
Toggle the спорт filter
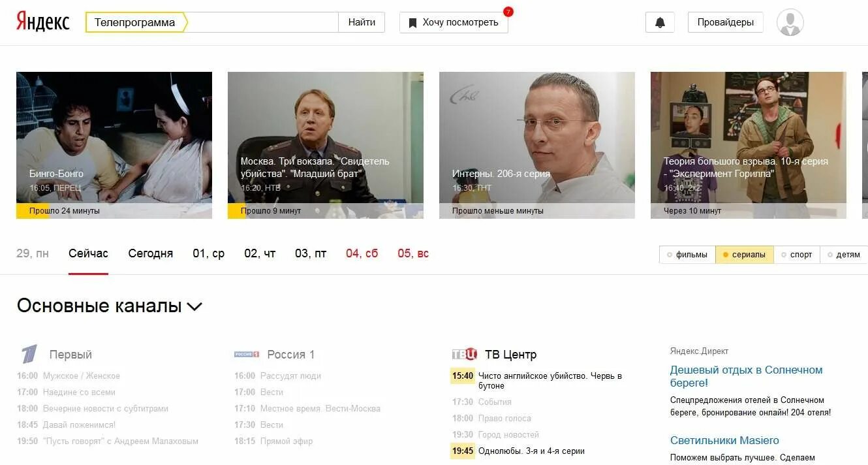pyautogui.click(x=796, y=255)
